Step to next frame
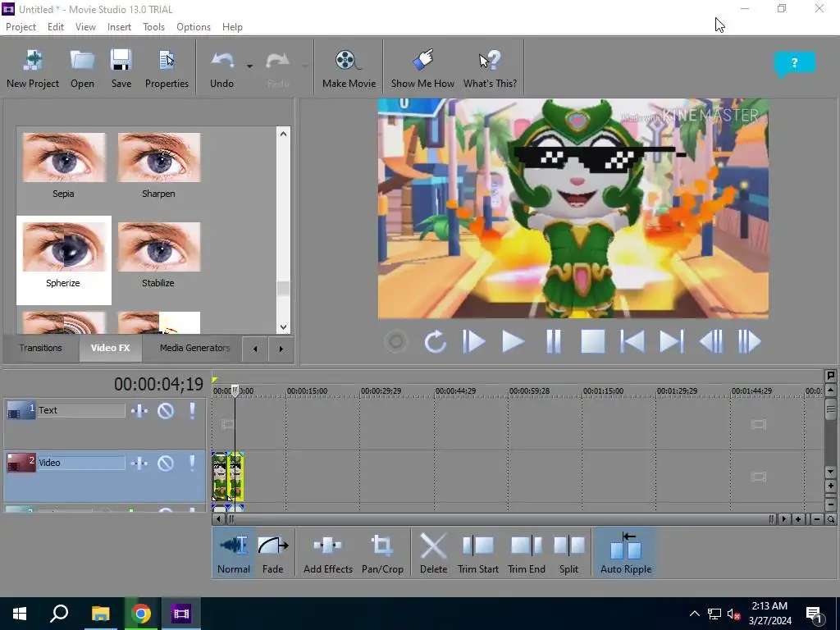Viewport: 840px width, 630px height. (750, 342)
